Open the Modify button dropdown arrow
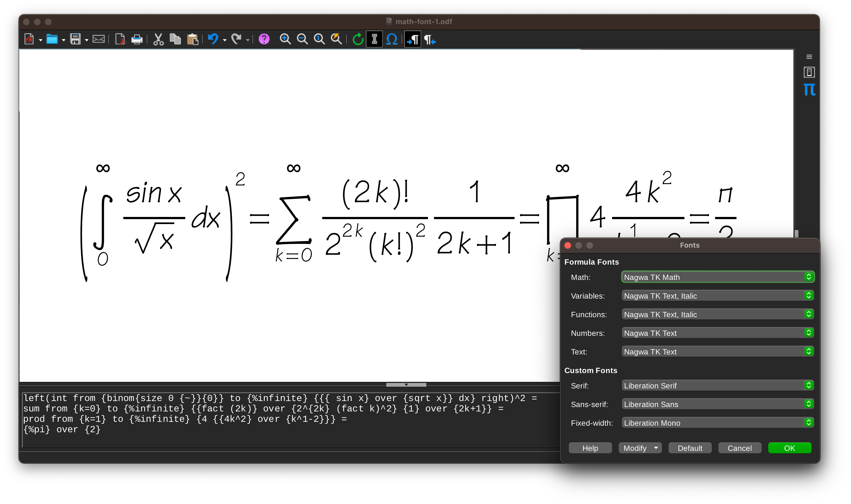Image resolution: width=851 pixels, height=504 pixels. pos(656,448)
